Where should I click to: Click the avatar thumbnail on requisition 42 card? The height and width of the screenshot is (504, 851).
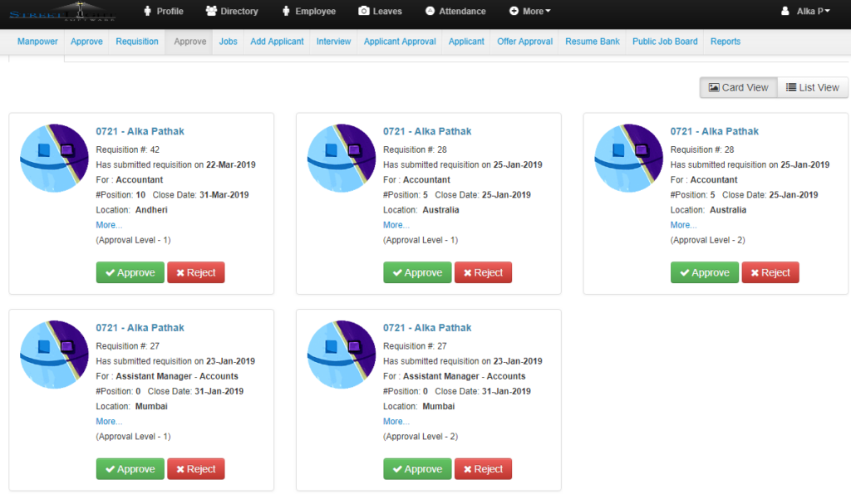[54, 158]
